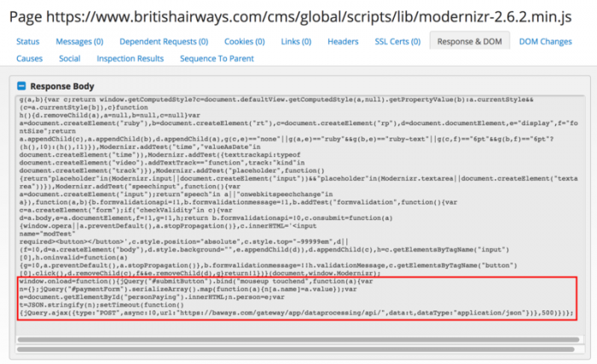Click the Response Body header title
The height and width of the screenshot is (364, 597).
pos(62,86)
